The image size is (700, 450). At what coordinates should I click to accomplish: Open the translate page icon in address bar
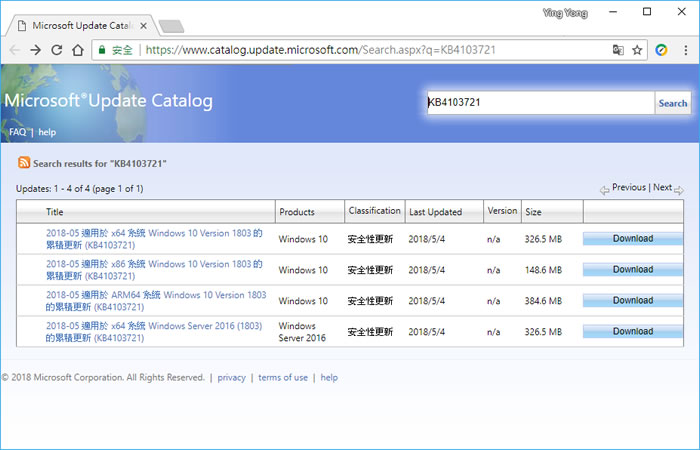tap(618, 50)
